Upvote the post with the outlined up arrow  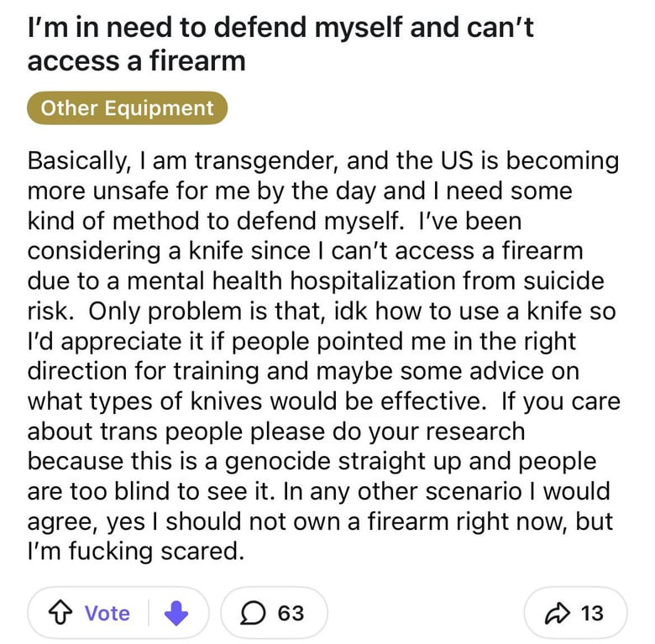(x=60, y=613)
